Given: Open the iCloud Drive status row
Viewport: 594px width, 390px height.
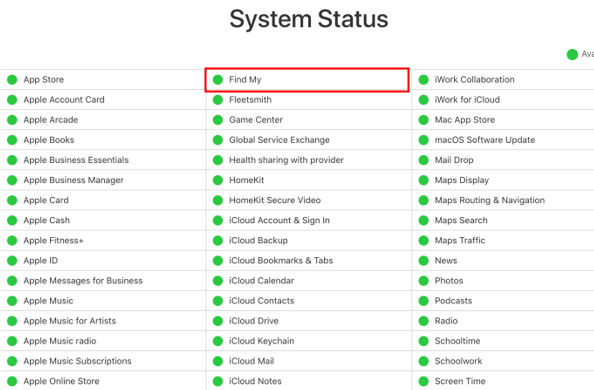Looking at the screenshot, I should (x=309, y=321).
